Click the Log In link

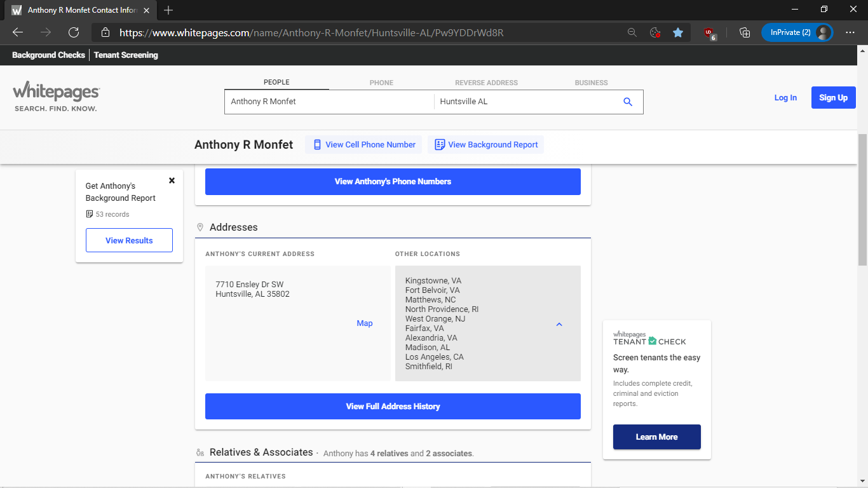point(785,98)
